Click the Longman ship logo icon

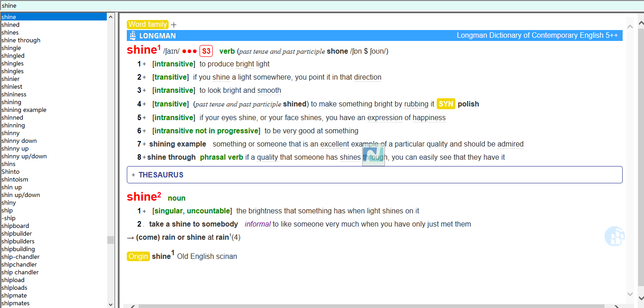133,35
